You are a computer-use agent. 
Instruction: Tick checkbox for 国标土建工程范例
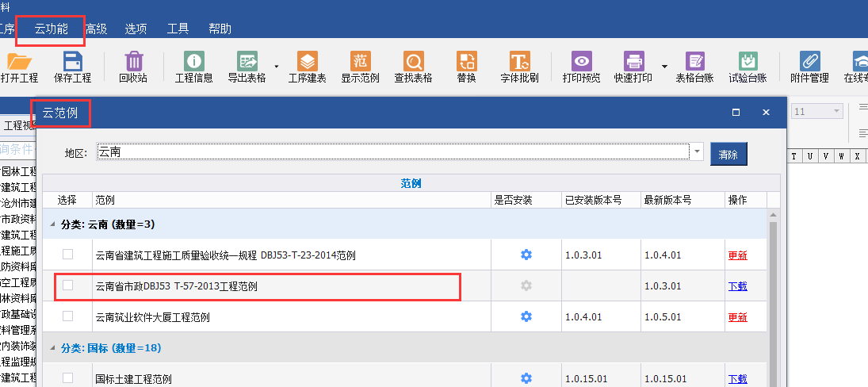coord(67,378)
